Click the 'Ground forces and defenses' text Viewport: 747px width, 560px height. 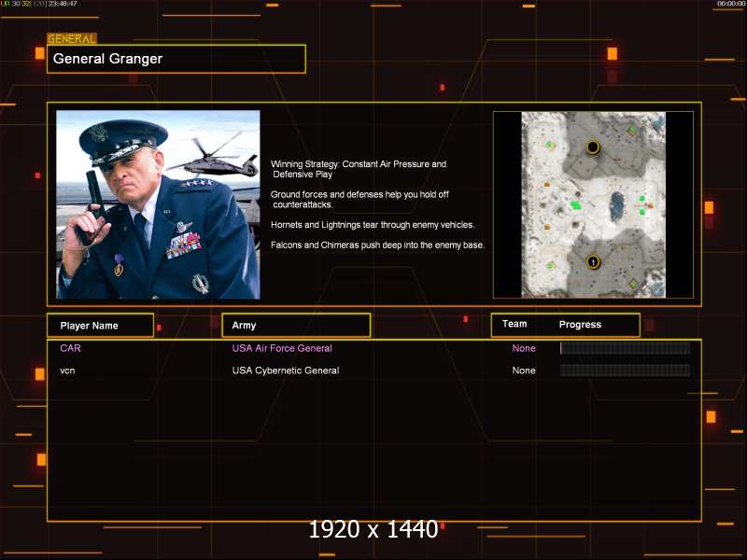tap(359, 200)
